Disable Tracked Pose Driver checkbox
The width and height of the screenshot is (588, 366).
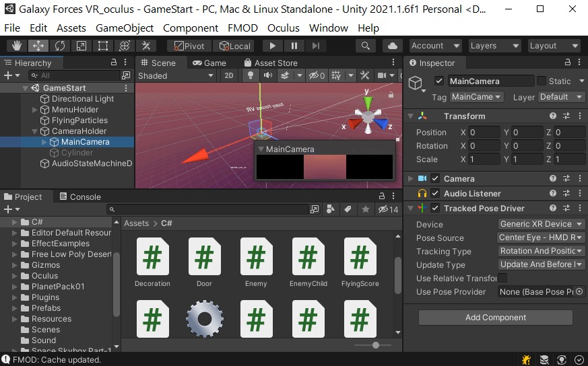pos(435,209)
